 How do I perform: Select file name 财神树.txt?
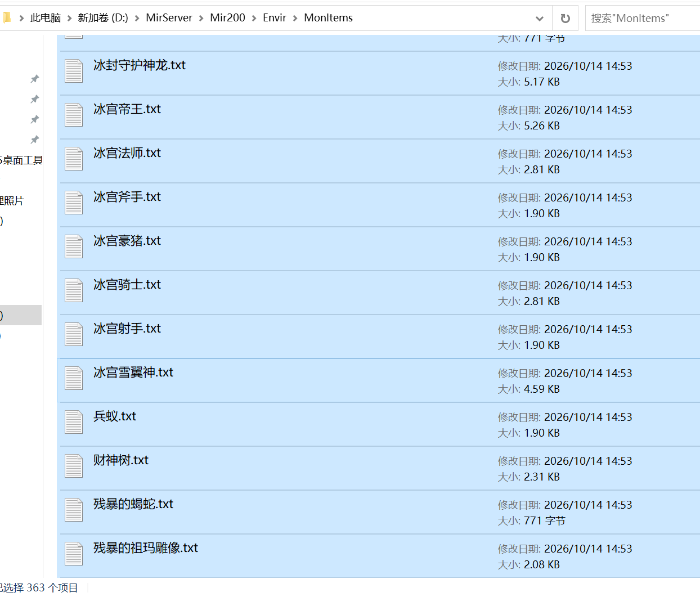[121, 460]
